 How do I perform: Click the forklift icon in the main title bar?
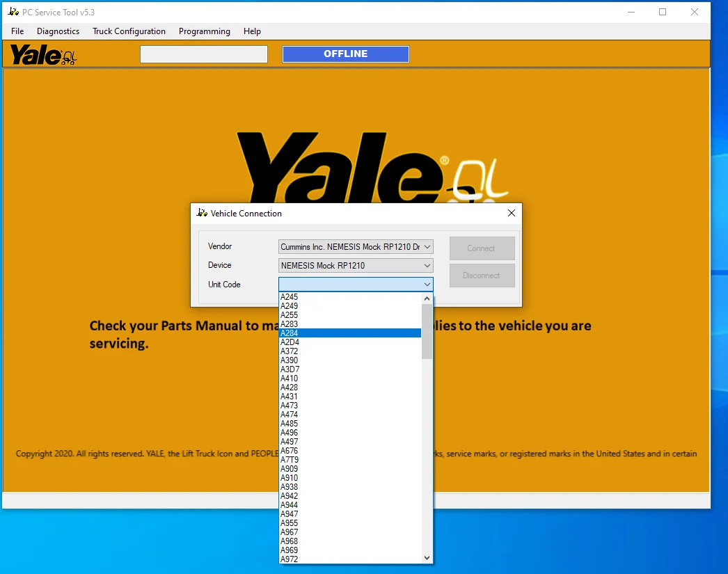pyautogui.click(x=13, y=12)
